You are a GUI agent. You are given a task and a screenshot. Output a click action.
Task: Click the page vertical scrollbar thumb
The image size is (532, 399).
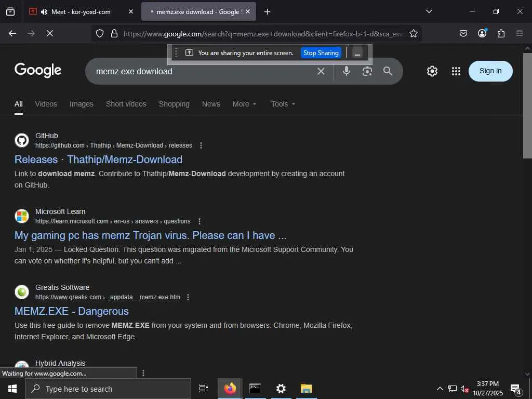click(527, 106)
